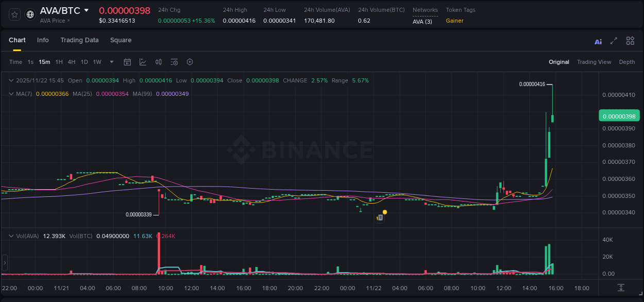Collapse the OHLC info row with its chevron
644x302 pixels.
[x=11, y=80]
